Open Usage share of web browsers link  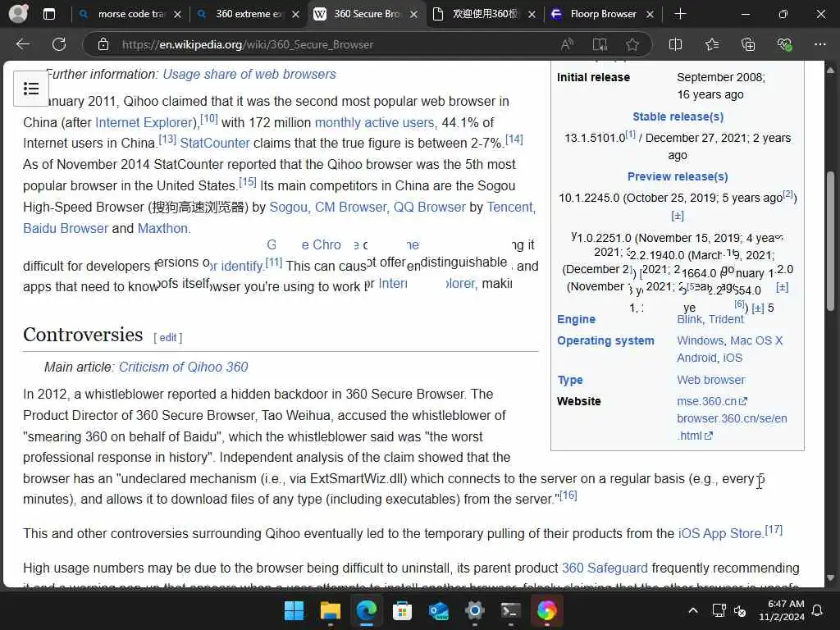pos(249,74)
